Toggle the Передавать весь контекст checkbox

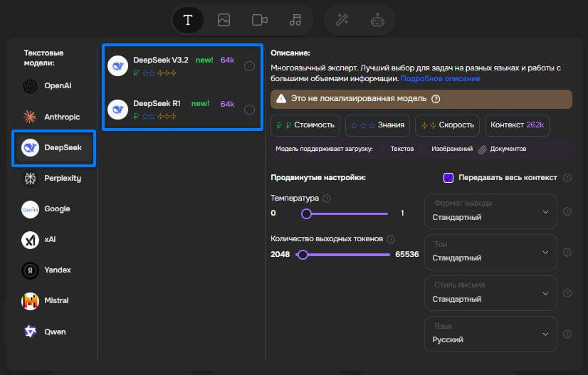pos(448,178)
